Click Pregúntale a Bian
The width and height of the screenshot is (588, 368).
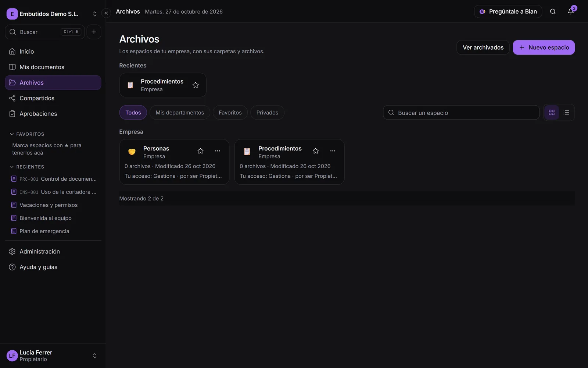508,11
